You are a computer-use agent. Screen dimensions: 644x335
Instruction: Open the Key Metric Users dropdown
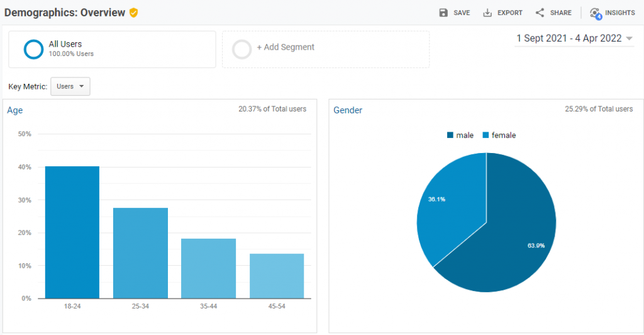[70, 86]
